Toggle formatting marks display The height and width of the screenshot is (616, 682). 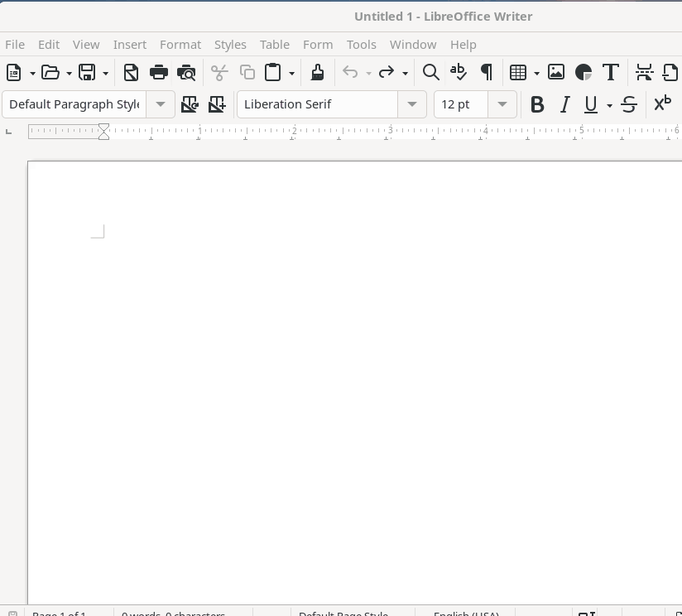coord(486,72)
